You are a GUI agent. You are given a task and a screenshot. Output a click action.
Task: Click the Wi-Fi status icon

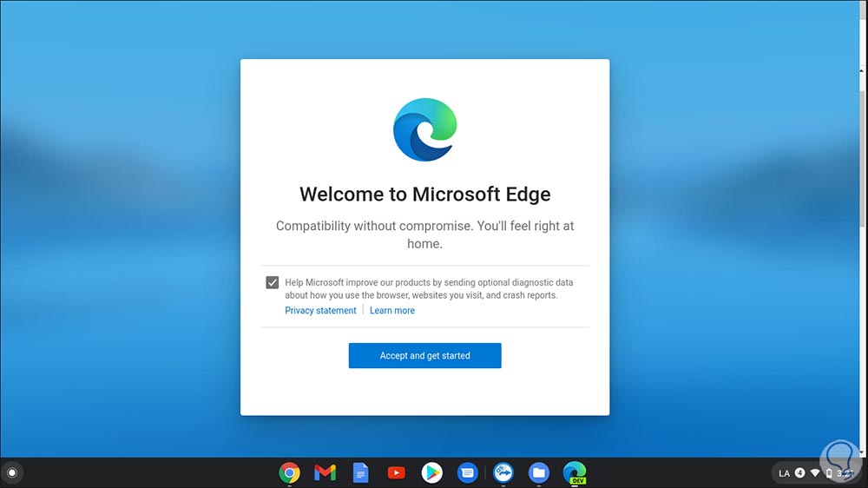815,473
